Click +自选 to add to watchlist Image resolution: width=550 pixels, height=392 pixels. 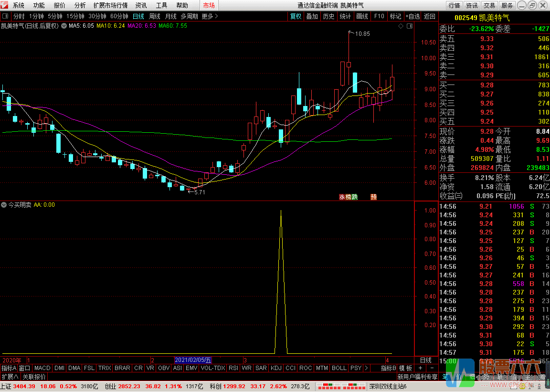coord(412,16)
